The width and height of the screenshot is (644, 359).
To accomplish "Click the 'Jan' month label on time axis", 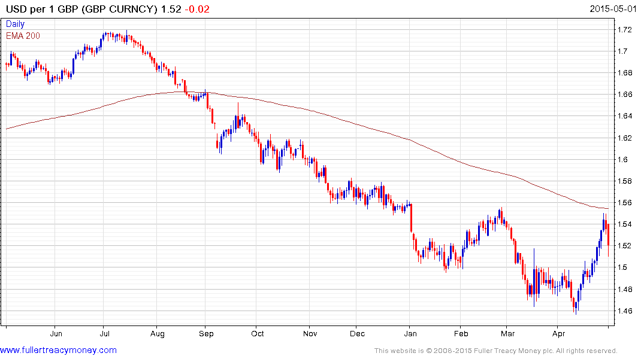I will [x=410, y=334].
